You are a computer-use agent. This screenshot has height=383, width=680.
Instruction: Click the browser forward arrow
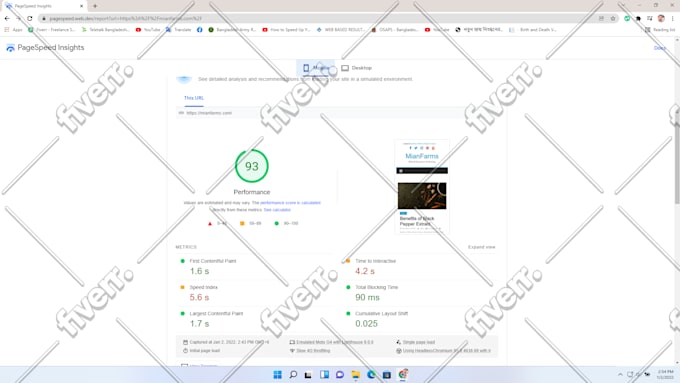coord(18,19)
